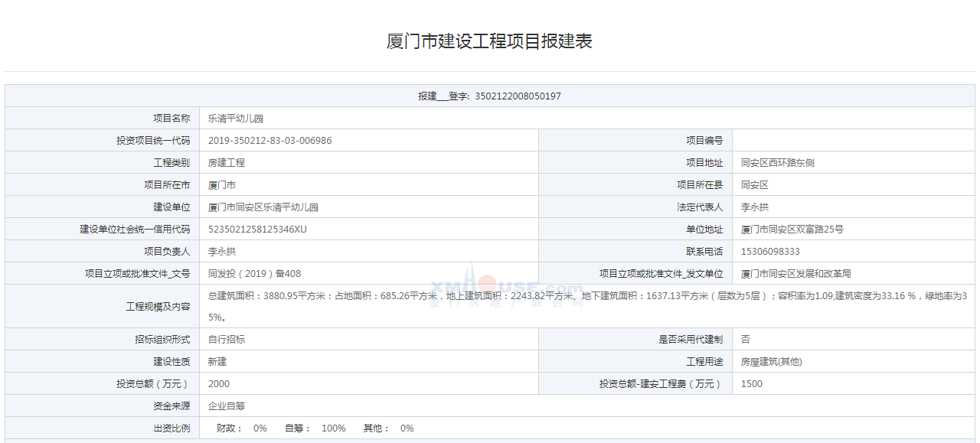Select 否 beside 是否采用代建制
Viewport: 980px width, 443px height.
(x=746, y=340)
